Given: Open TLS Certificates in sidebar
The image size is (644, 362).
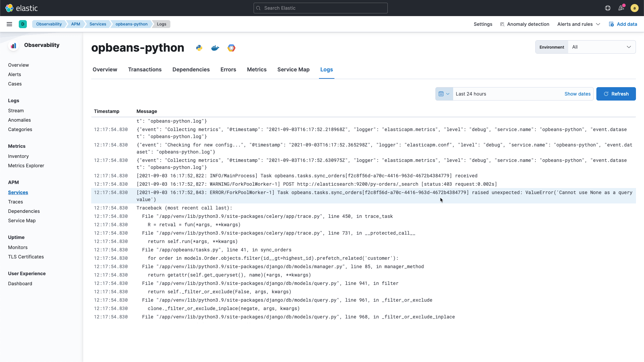Looking at the screenshot, I should click(26, 257).
